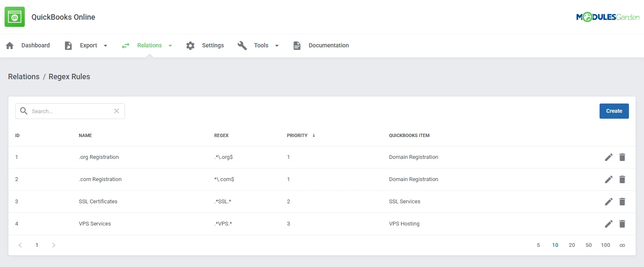The height and width of the screenshot is (267, 644).
Task: Click the Relations swap arrows icon
Action: coord(125,46)
